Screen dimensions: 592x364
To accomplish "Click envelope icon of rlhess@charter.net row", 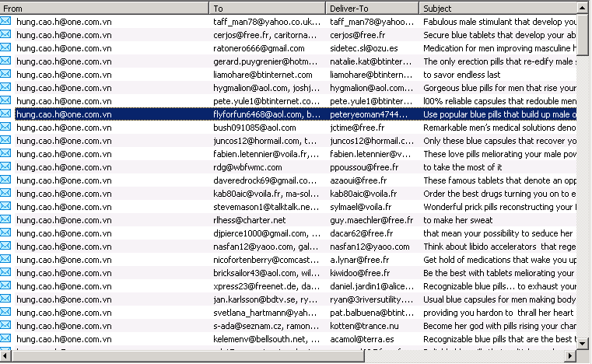I will (x=5, y=219).
